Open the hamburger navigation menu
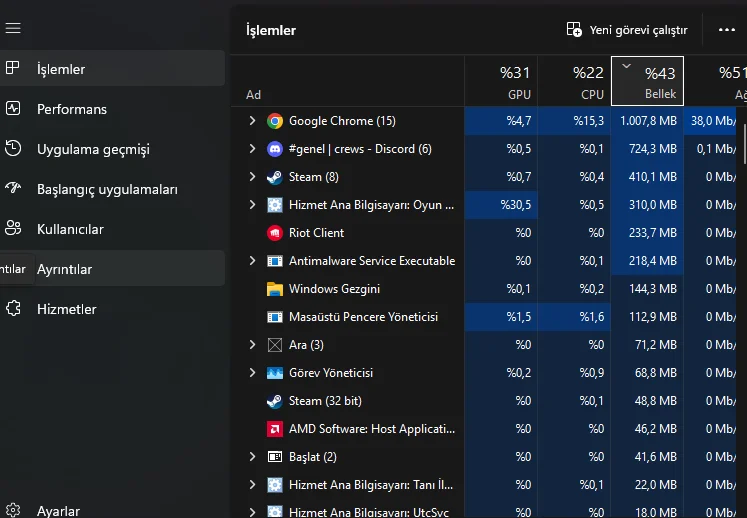747x518 pixels. click(x=13, y=28)
